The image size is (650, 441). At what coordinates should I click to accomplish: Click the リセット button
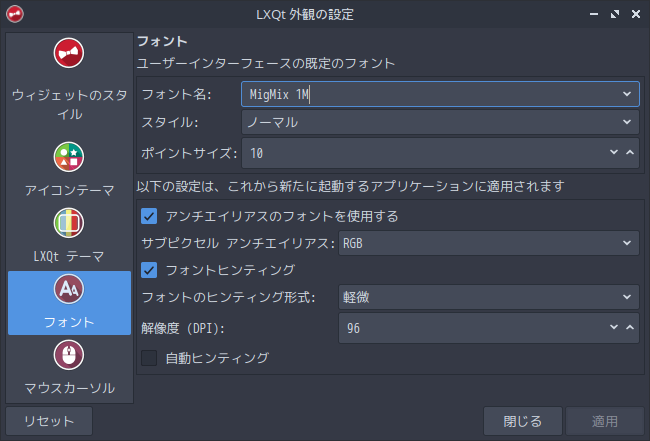click(x=49, y=421)
